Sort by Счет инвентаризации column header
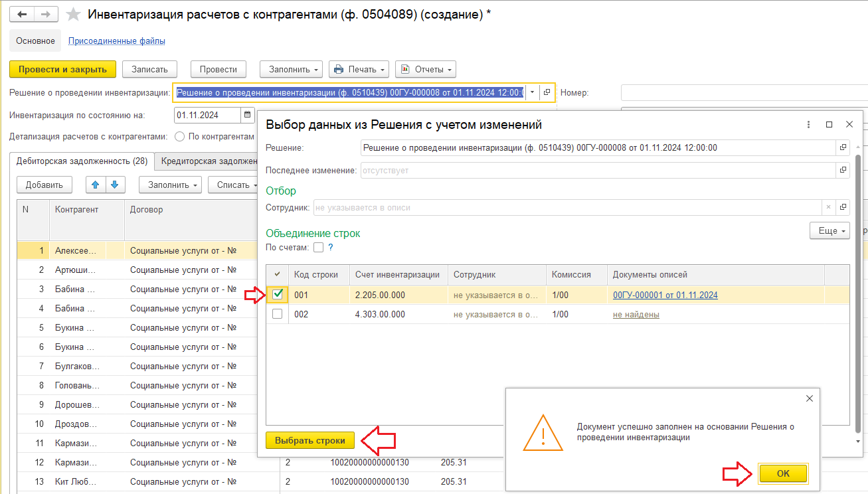This screenshot has height=494, width=868. [399, 274]
